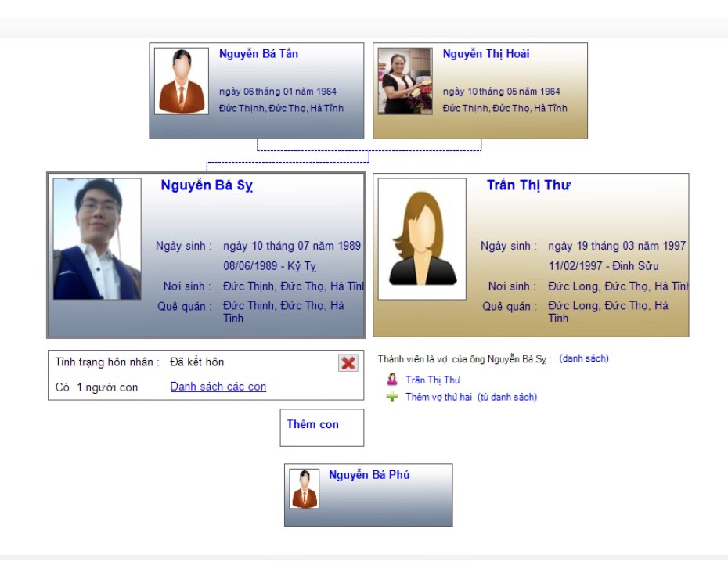Open child Nguyễn Bá Phú name link
728x576 pixels.
tap(369, 475)
